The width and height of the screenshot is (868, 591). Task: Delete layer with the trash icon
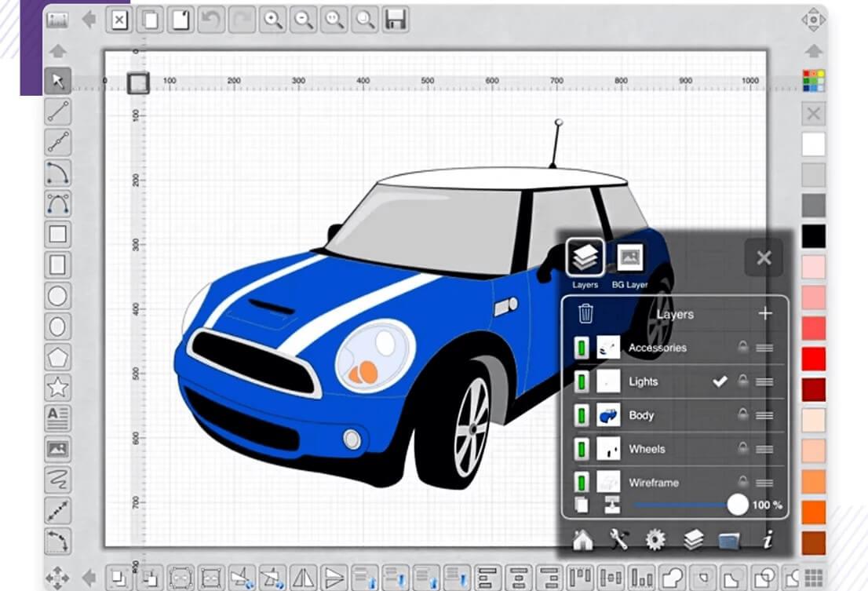tap(585, 313)
